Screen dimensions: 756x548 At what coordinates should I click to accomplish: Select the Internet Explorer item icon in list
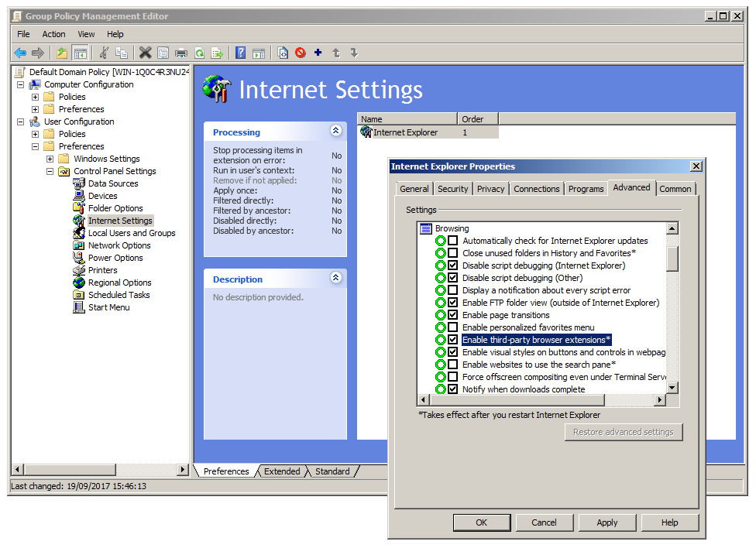pos(366,132)
